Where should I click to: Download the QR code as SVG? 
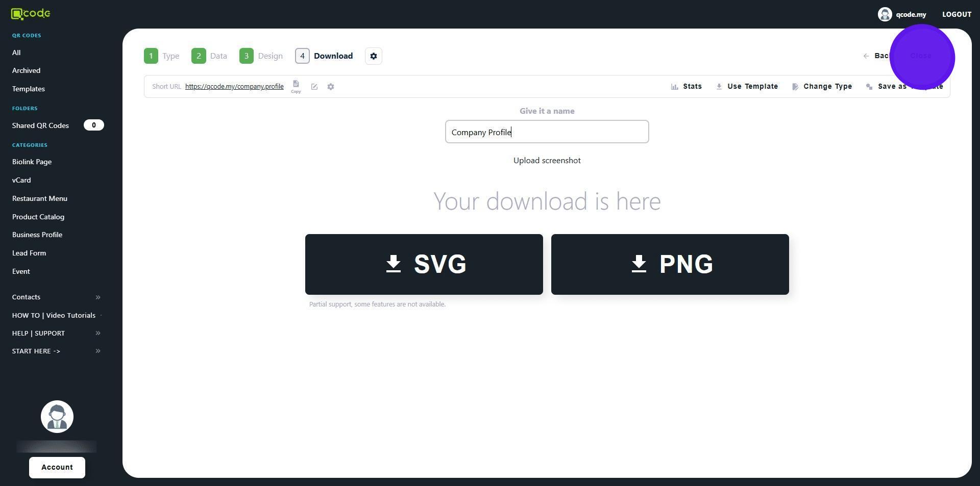point(424,264)
